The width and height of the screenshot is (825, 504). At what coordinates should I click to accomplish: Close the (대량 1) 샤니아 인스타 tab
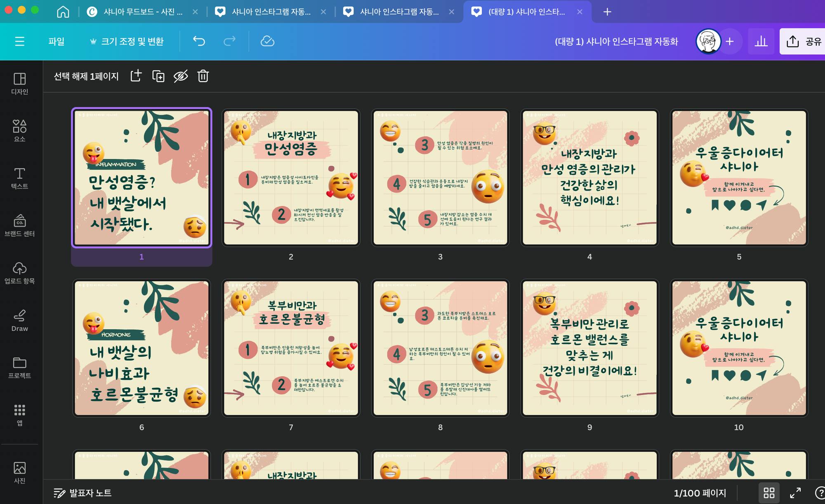tap(580, 12)
